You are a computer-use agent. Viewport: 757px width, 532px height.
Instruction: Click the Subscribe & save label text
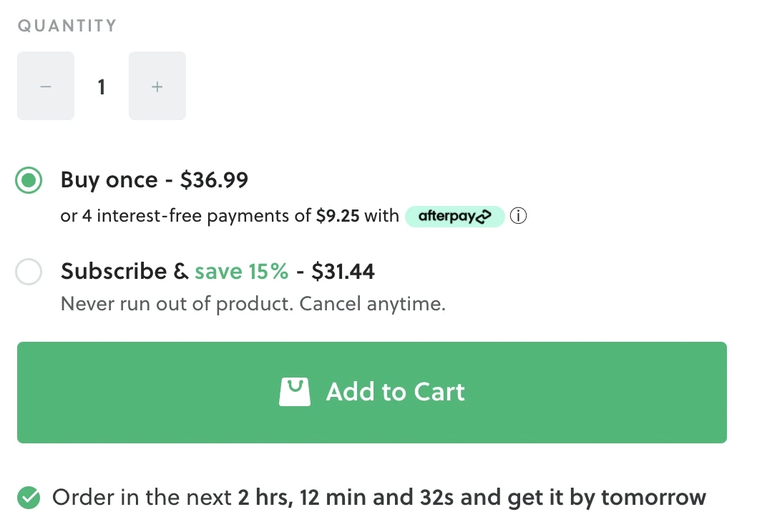(124, 272)
